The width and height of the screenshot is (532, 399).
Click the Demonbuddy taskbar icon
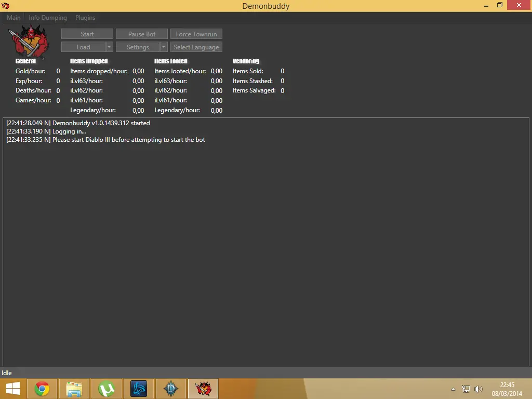pos(203,389)
